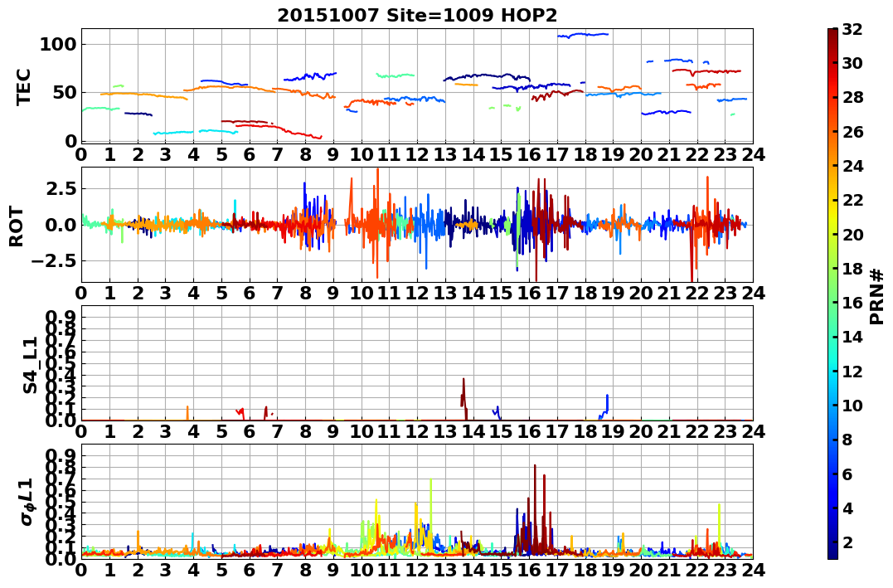The width and height of the screenshot is (893, 588).
Task: Click the 50 tick on TEC axis
Action: pos(65,92)
